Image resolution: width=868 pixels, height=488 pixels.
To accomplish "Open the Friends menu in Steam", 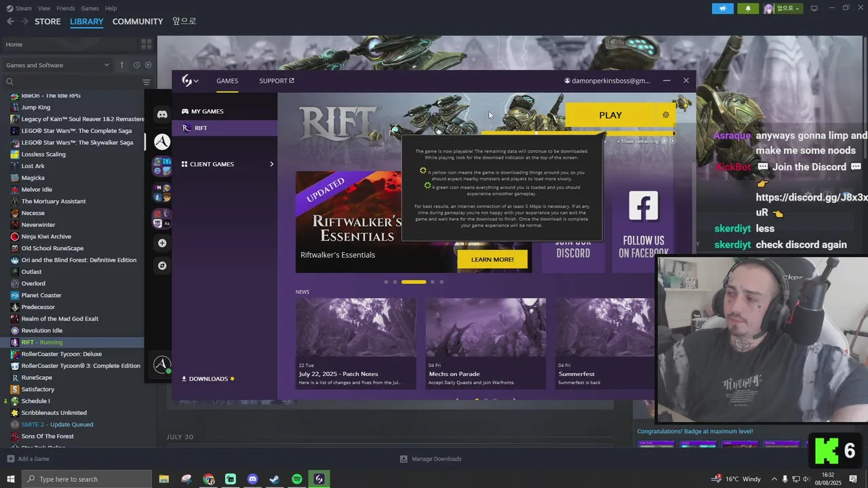I will click(x=66, y=8).
